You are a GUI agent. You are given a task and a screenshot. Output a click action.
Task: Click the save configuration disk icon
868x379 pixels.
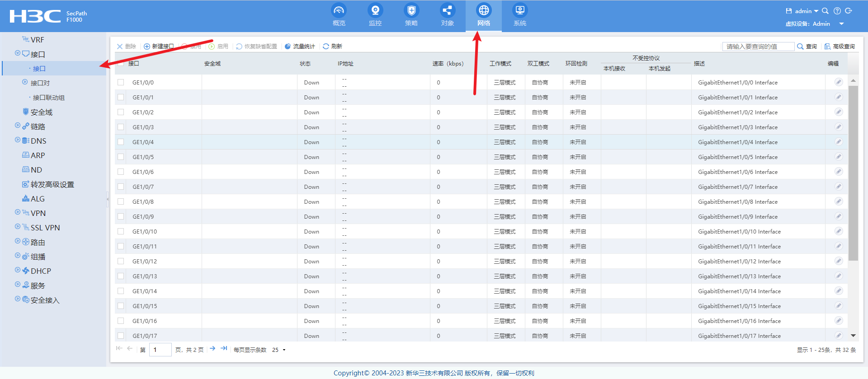[x=789, y=11]
